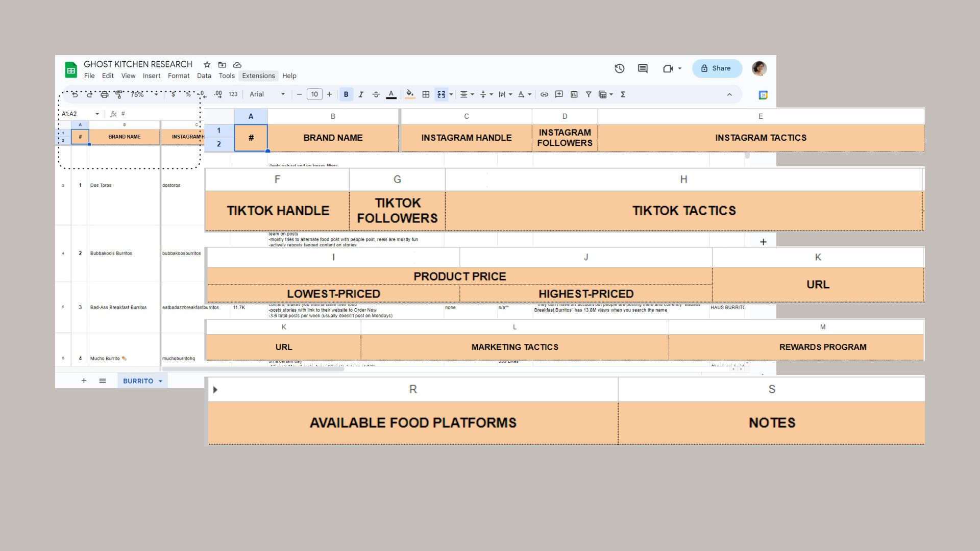Screen dimensions: 980x551
Task: Expand the BURRITO sheet tab arrow
Action: click(x=160, y=381)
